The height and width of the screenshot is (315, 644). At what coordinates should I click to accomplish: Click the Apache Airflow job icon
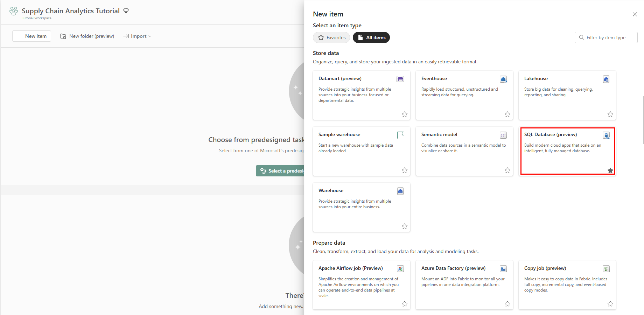[x=400, y=269]
